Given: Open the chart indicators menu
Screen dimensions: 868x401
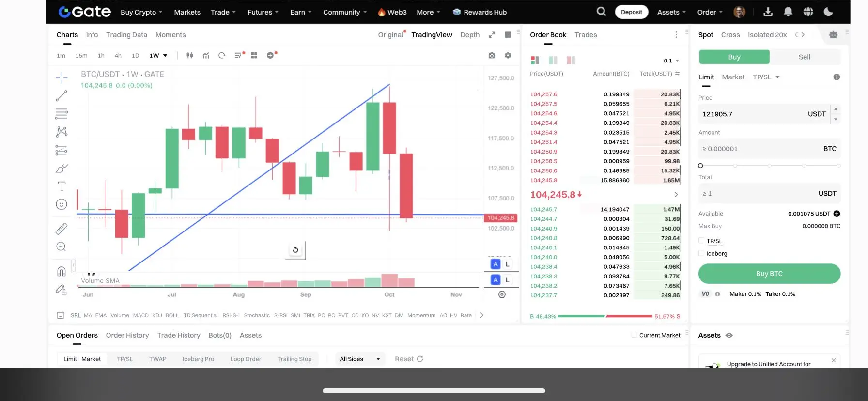Looking at the screenshot, I should click(206, 55).
